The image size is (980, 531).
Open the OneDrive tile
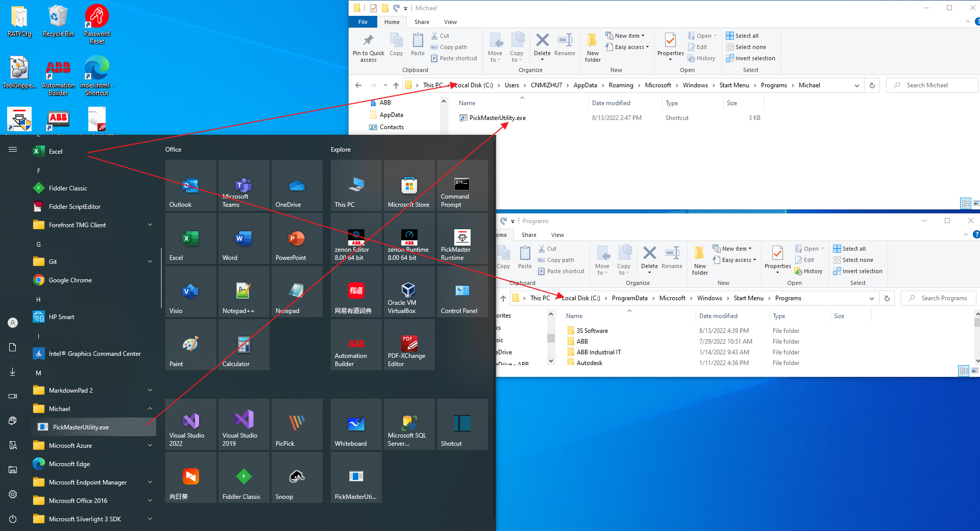tap(297, 185)
